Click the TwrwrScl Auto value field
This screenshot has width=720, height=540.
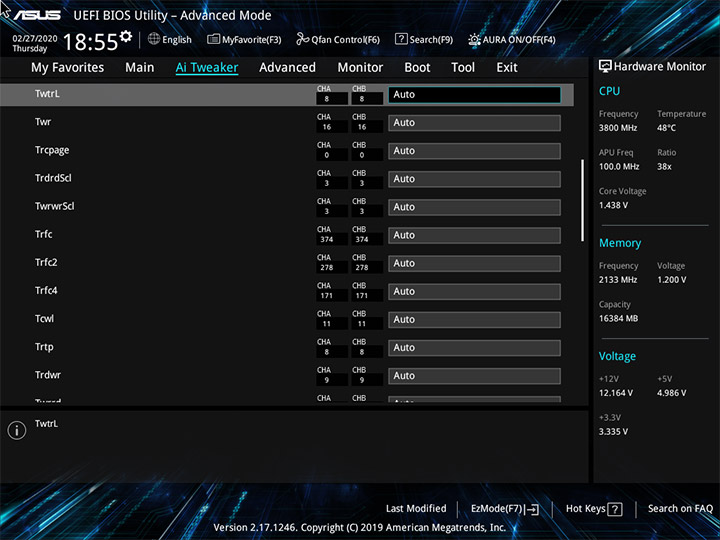point(474,207)
